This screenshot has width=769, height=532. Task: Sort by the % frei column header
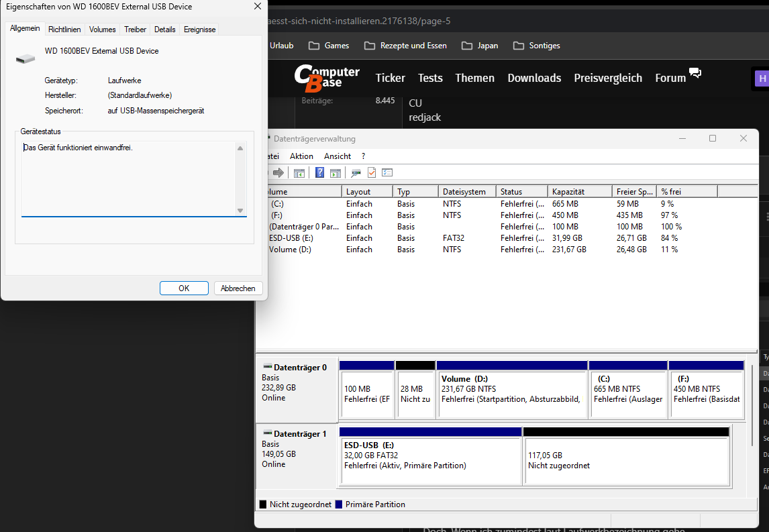point(687,192)
